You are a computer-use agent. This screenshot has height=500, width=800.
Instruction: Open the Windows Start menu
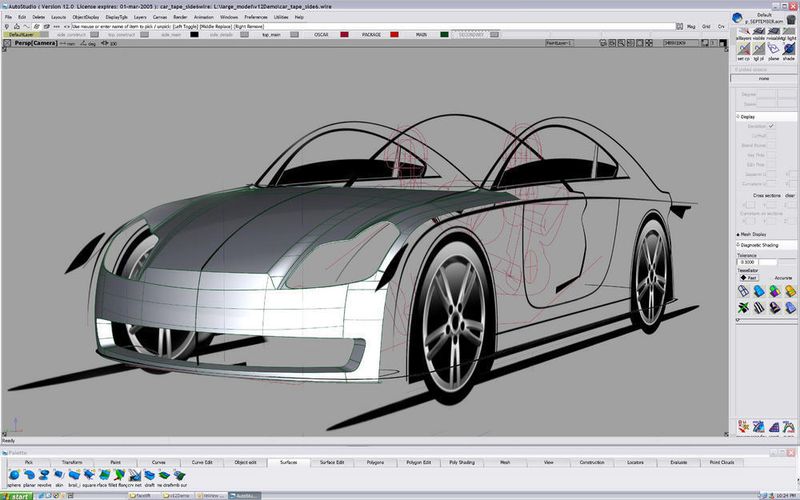15,494
